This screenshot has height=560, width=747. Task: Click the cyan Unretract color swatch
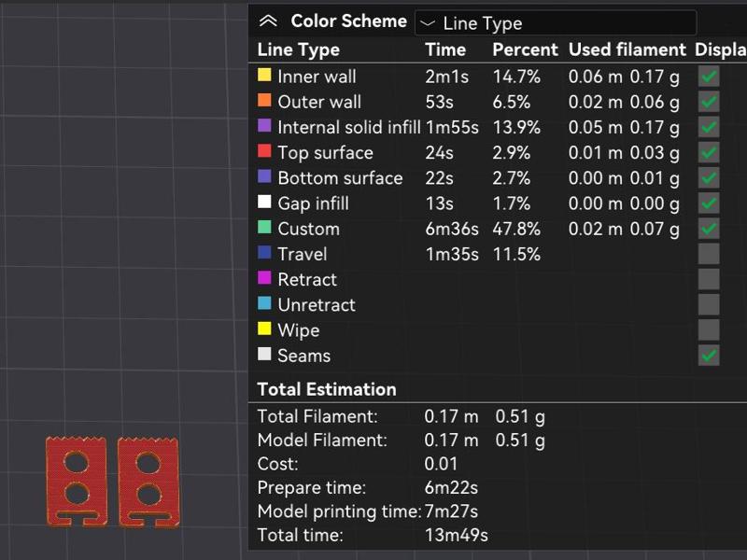[264, 302]
